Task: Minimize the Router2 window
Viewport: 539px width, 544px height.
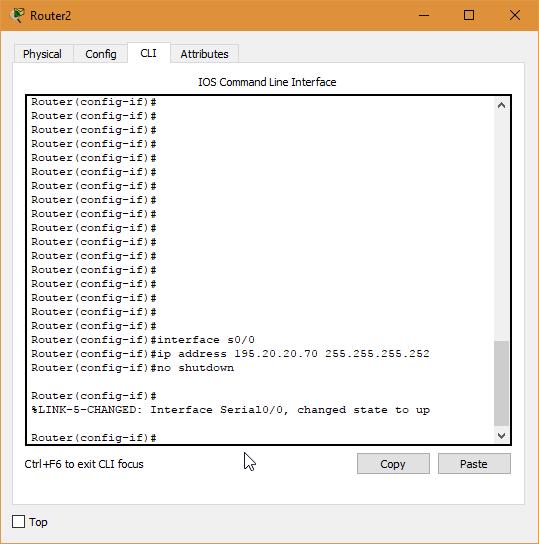Action: [424, 15]
